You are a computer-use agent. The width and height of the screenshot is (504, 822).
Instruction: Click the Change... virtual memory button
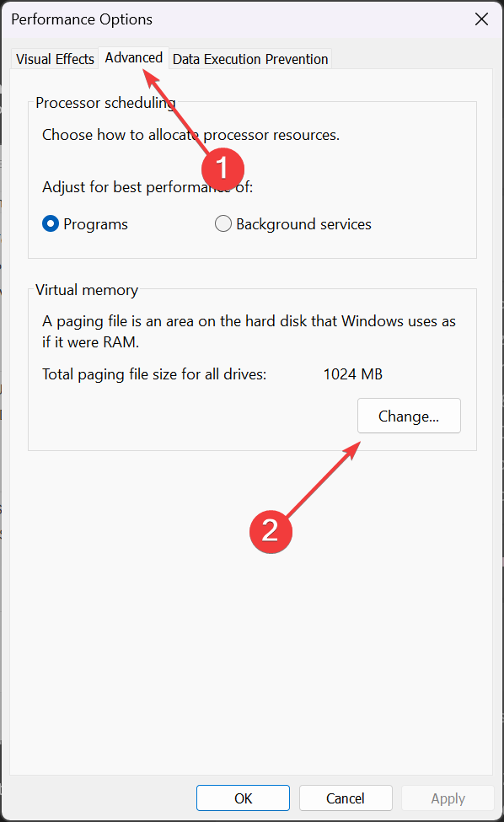(x=409, y=416)
